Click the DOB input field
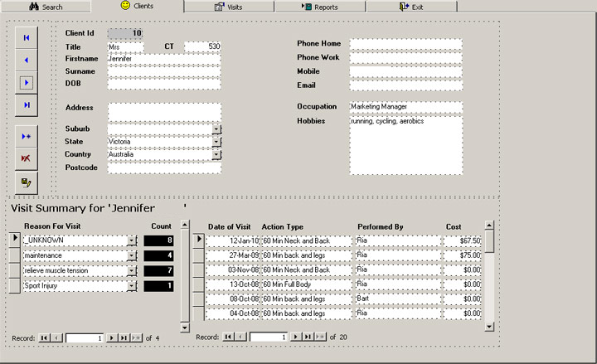This screenshot has height=364, width=597. [164, 84]
